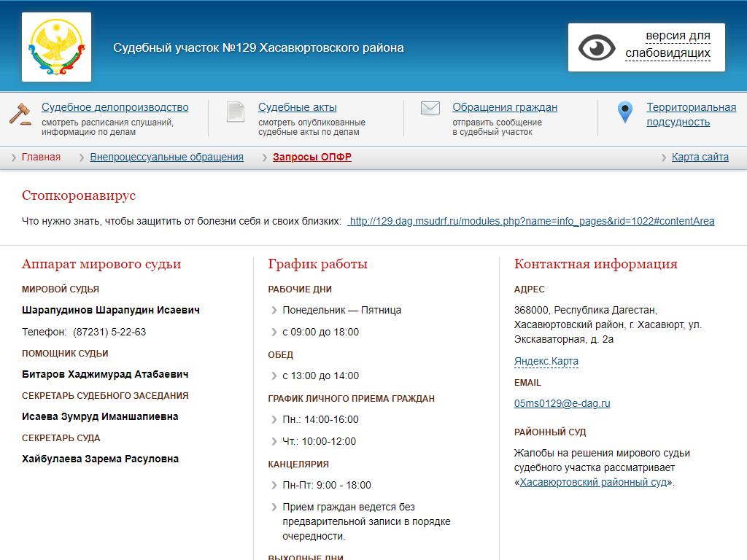This screenshot has height=560, width=747.
Task: Open the Запросы ОПФР menu item
Action: tap(311, 157)
